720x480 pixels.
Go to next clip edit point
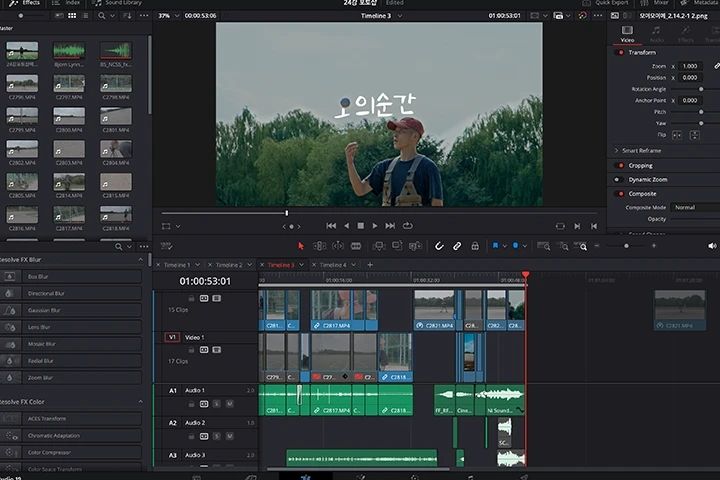pyautogui.click(x=577, y=226)
